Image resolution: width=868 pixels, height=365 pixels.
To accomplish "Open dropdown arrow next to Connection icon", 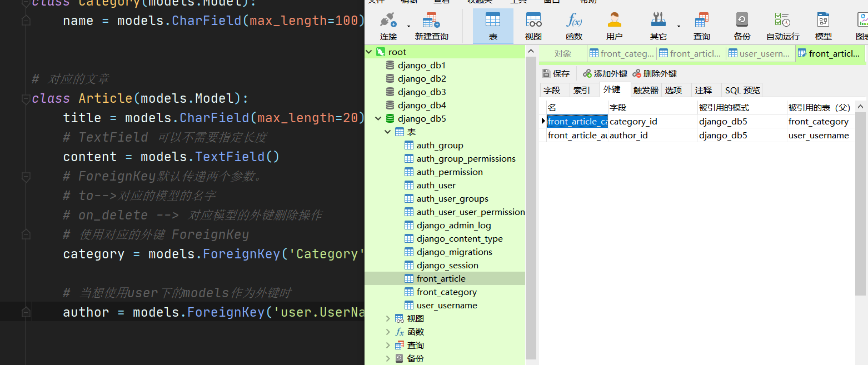I will pyautogui.click(x=409, y=26).
